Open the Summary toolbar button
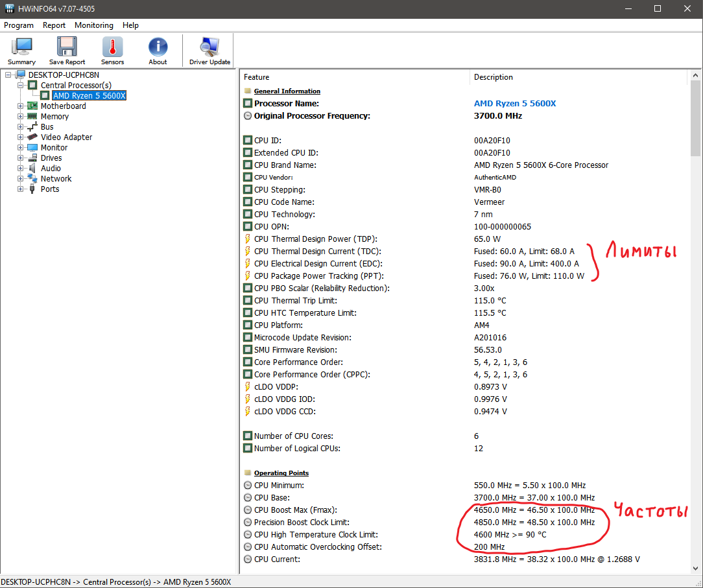The height and width of the screenshot is (588, 703). click(x=21, y=51)
